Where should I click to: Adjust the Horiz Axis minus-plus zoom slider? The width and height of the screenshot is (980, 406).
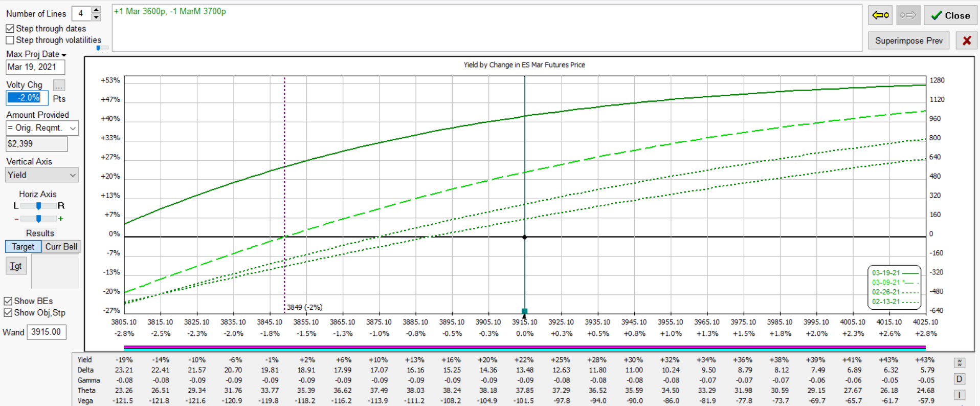(x=38, y=219)
